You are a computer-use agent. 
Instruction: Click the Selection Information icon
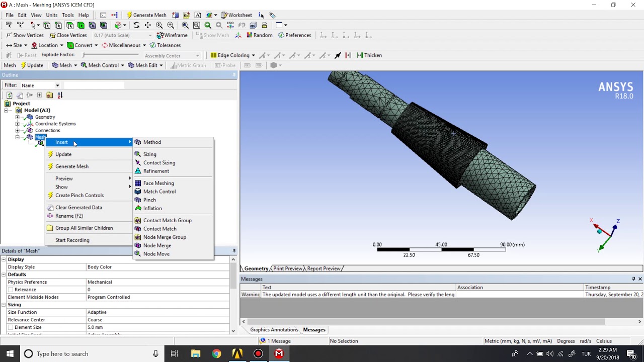(x=261, y=15)
